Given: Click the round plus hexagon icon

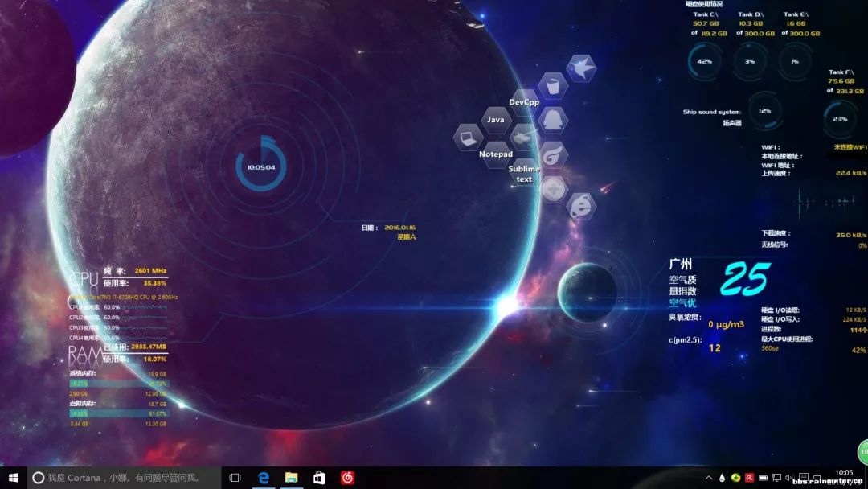Looking at the screenshot, I should (x=552, y=189).
